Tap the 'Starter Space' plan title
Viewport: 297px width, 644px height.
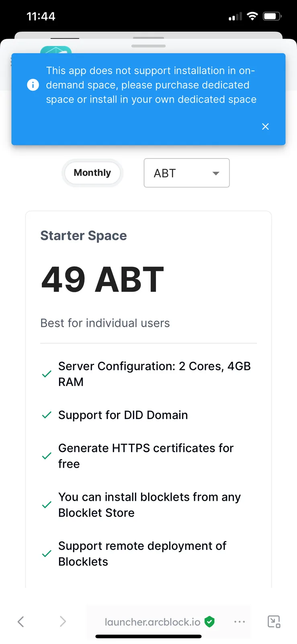pyautogui.click(x=84, y=235)
